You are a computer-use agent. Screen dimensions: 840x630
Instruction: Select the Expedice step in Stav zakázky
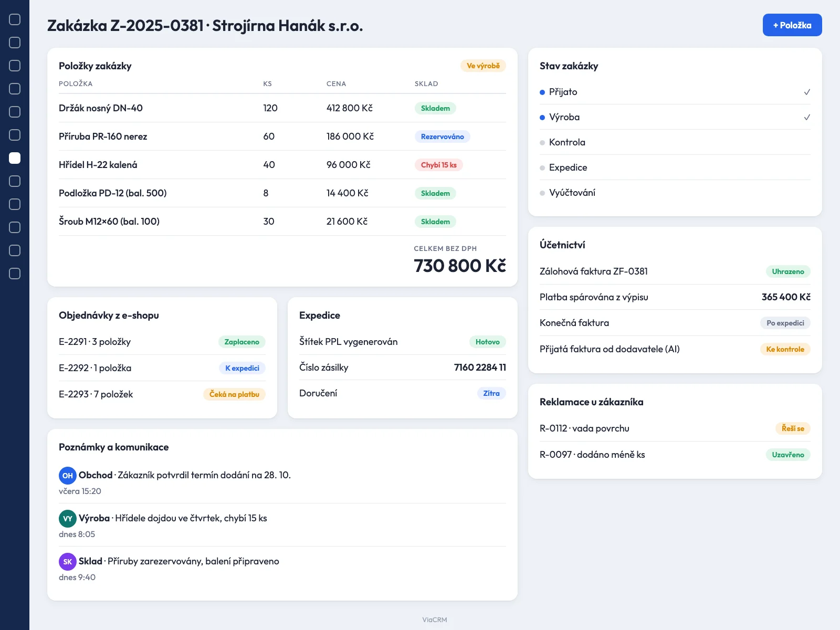point(675,167)
